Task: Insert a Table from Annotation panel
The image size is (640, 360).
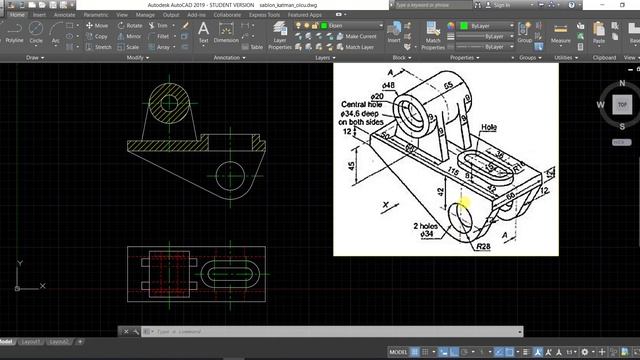Action: (x=252, y=47)
